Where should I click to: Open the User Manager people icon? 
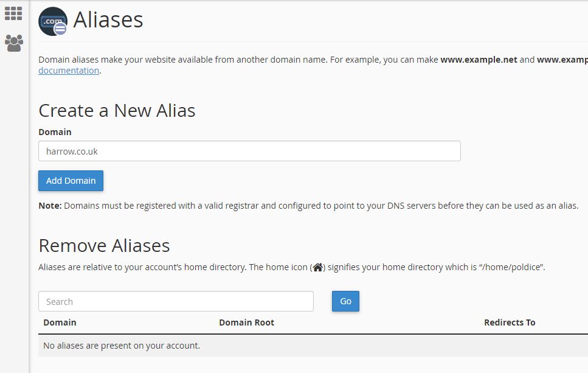click(x=13, y=43)
